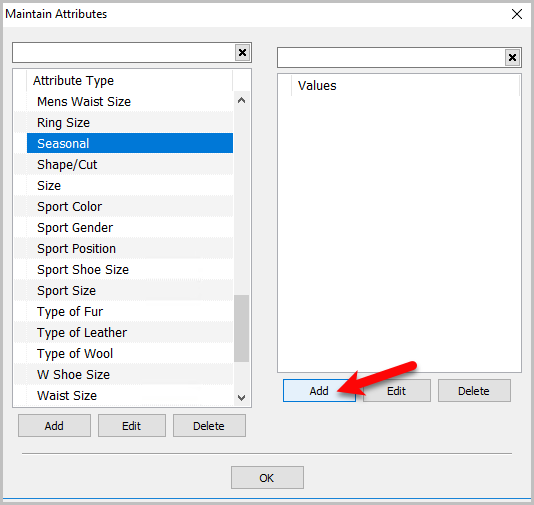Viewport: 534px width, 505px height.
Task: Focus the attribute type search field
Action: tap(124, 53)
